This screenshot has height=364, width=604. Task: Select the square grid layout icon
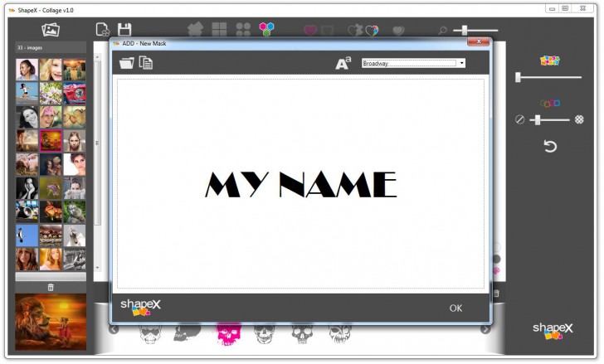(219, 29)
